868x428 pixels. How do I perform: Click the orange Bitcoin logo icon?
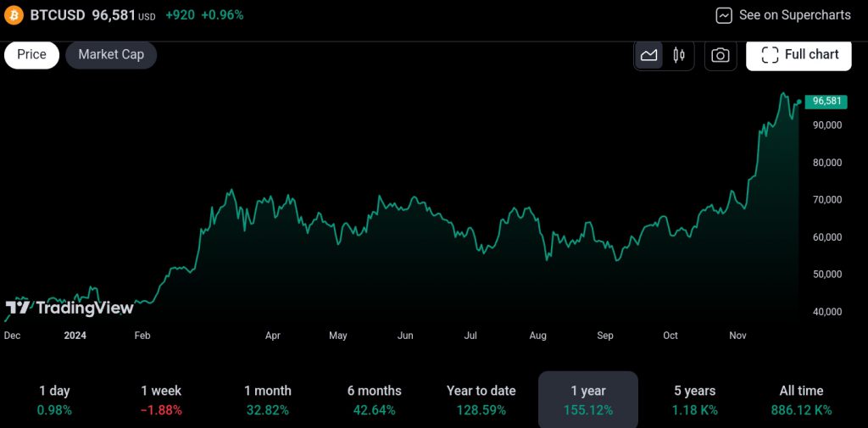tap(14, 15)
